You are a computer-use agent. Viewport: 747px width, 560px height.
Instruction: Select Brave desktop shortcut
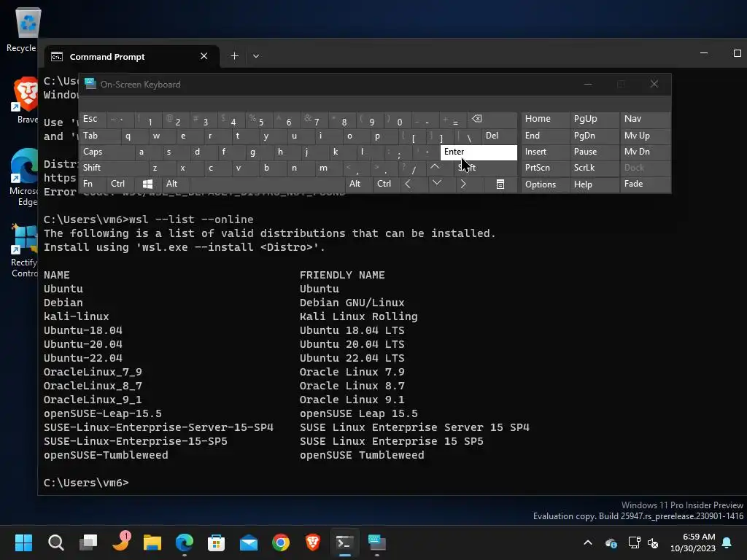(x=25, y=100)
